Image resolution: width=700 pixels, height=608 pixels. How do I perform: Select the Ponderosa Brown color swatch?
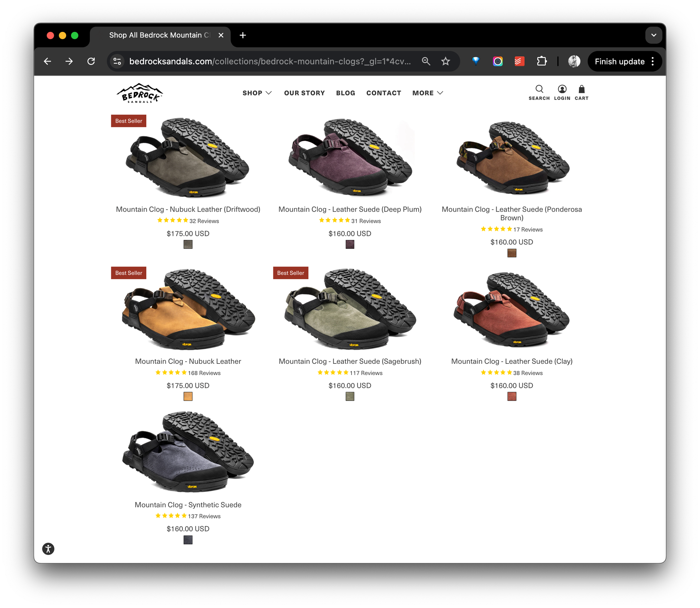point(512,253)
